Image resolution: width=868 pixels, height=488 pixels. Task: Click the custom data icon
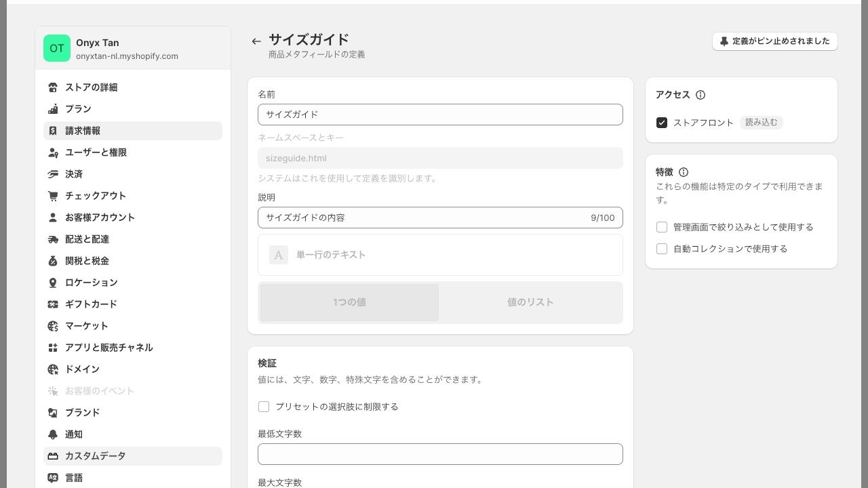pyautogui.click(x=53, y=456)
